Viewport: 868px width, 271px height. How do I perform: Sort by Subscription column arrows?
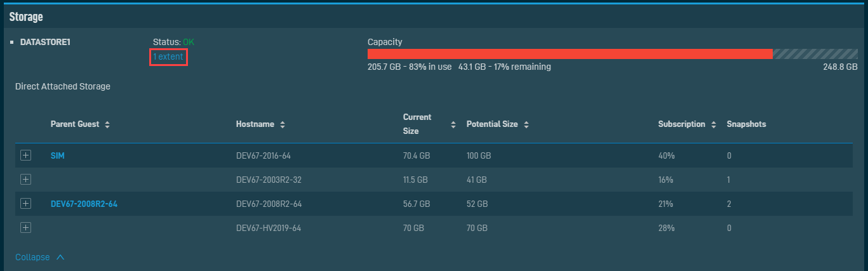(714, 124)
